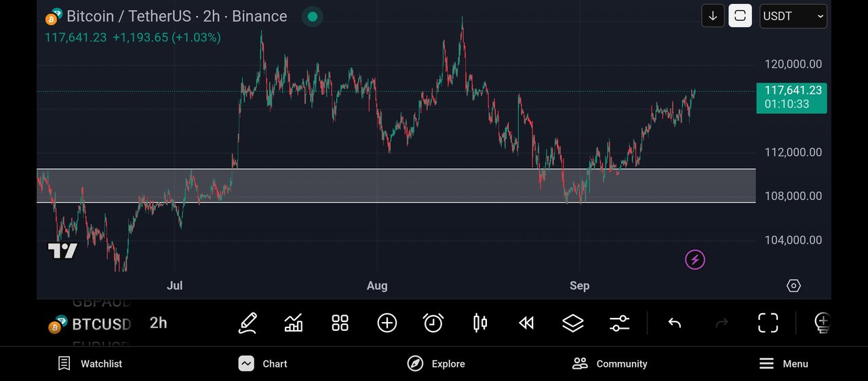
Task: Open the USDT currency dropdown
Action: tap(793, 16)
